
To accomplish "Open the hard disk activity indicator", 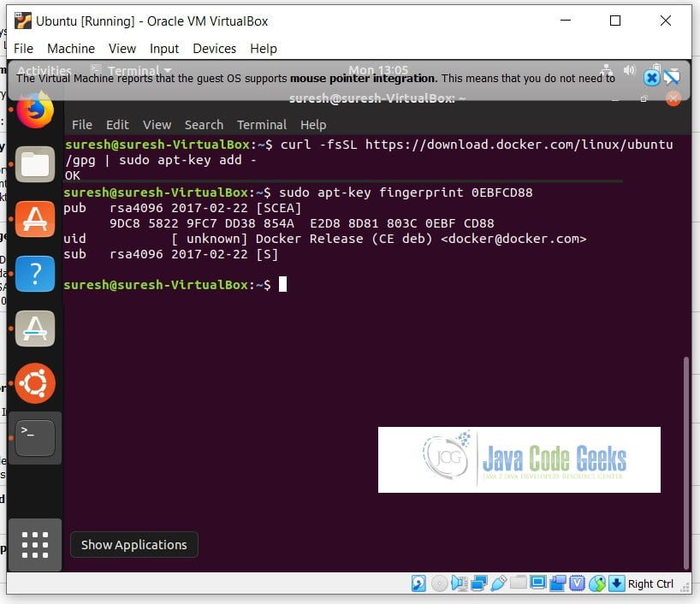I will pos(418,583).
